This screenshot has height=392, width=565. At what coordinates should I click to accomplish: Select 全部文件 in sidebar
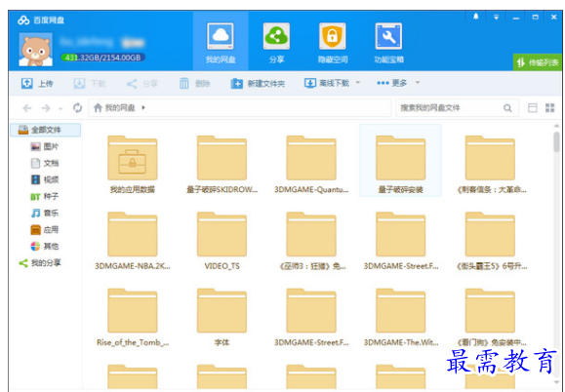46,130
